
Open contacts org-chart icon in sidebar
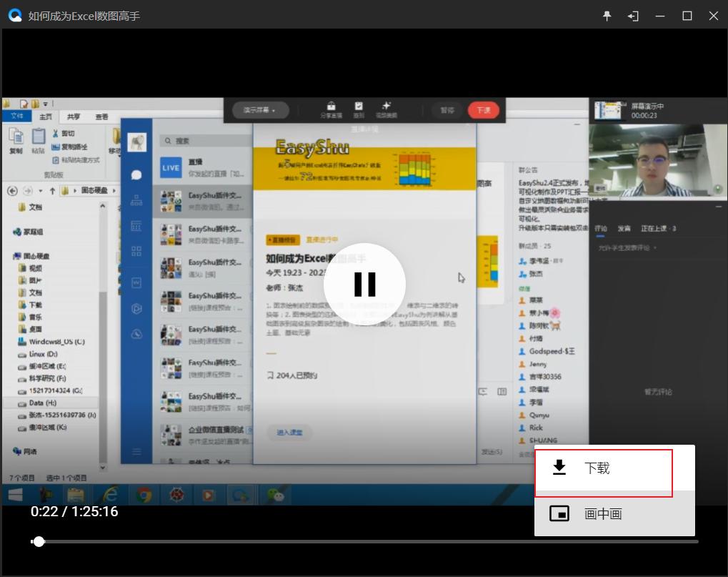tap(136, 201)
